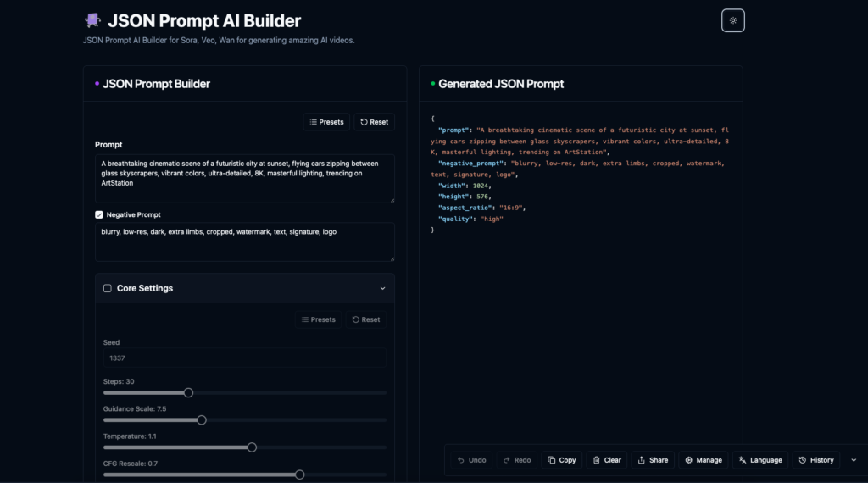
Task: Disable the Negative Prompt checkbox
Action: pos(99,215)
